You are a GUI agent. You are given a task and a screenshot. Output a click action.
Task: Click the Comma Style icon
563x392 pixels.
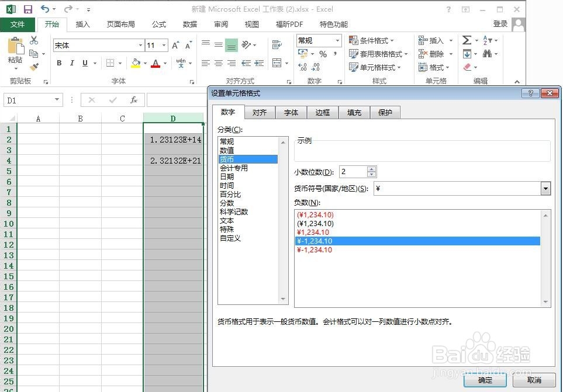336,54
